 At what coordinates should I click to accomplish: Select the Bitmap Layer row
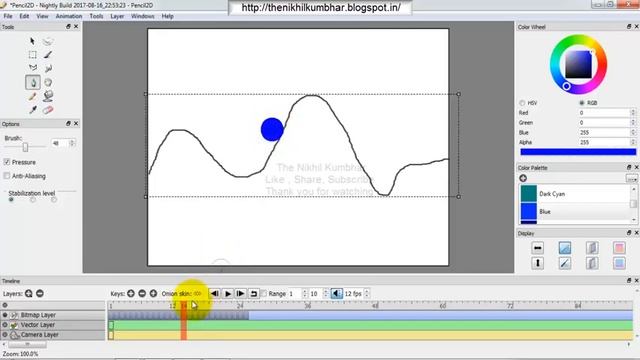point(53,315)
